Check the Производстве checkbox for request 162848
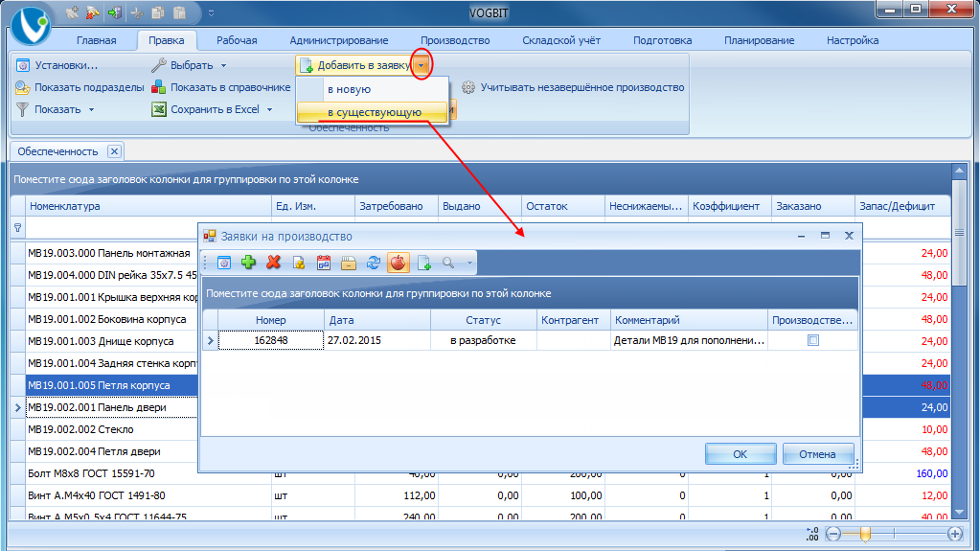980x551 pixels. [x=812, y=340]
